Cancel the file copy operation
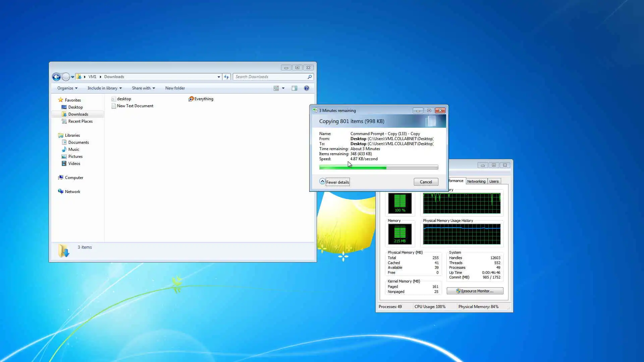Image resolution: width=644 pixels, height=362 pixels. pyautogui.click(x=426, y=182)
